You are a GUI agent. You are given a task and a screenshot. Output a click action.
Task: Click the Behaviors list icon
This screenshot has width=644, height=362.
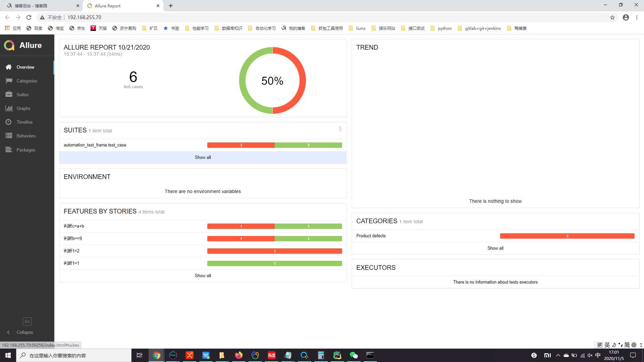point(9,136)
